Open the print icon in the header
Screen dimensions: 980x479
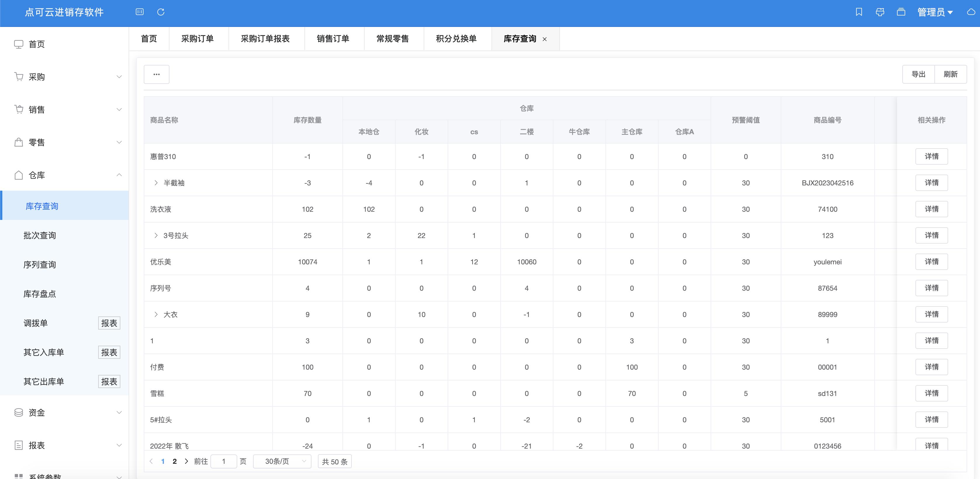880,12
